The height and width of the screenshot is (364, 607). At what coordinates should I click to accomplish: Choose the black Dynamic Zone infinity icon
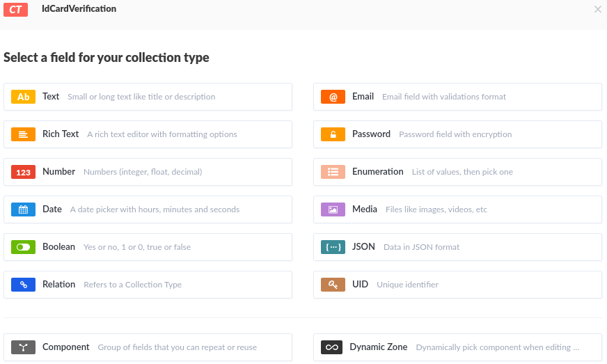click(331, 347)
